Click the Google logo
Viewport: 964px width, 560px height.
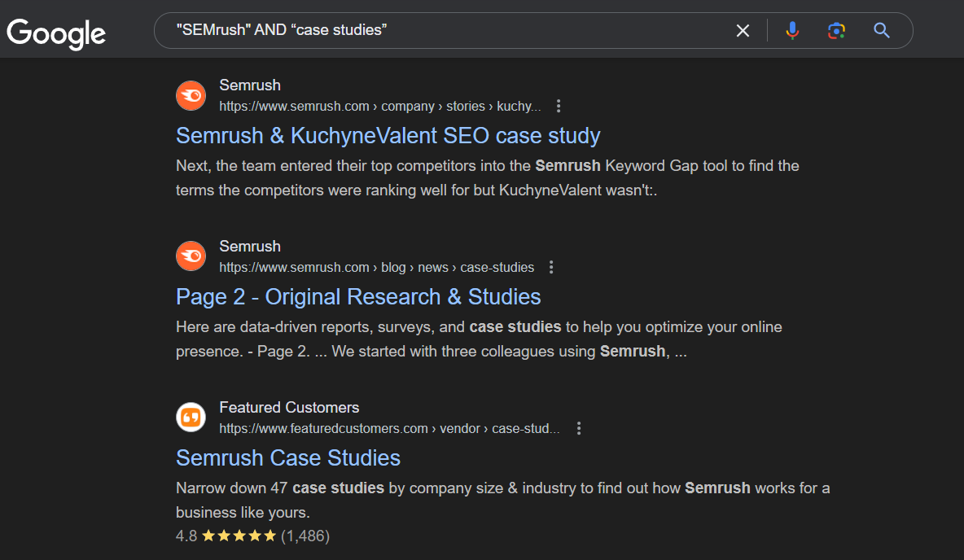coord(56,33)
